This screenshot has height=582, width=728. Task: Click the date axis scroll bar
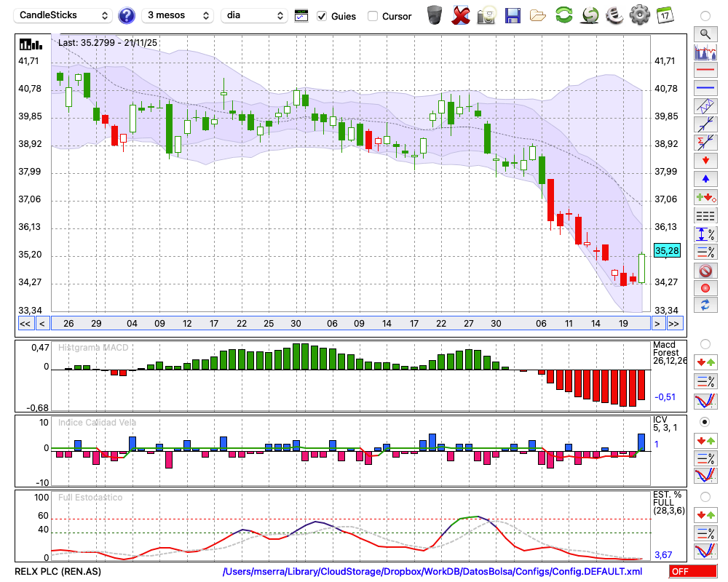pyautogui.click(x=351, y=324)
